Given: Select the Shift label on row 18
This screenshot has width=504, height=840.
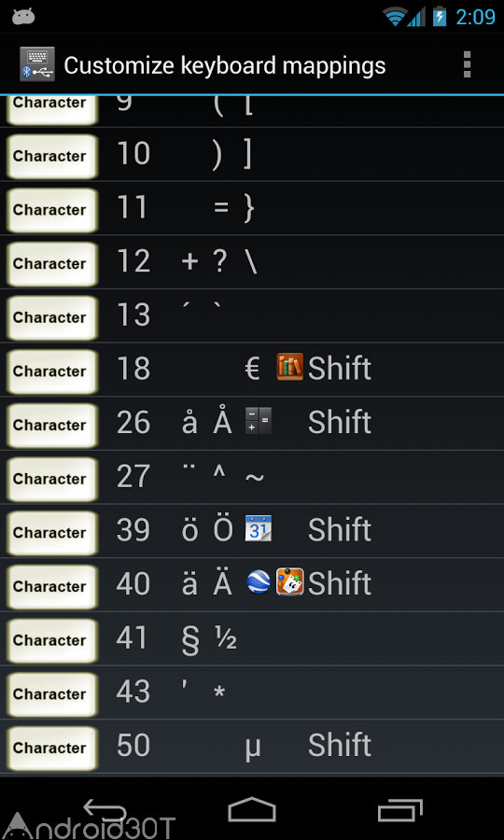Looking at the screenshot, I should pyautogui.click(x=340, y=369).
